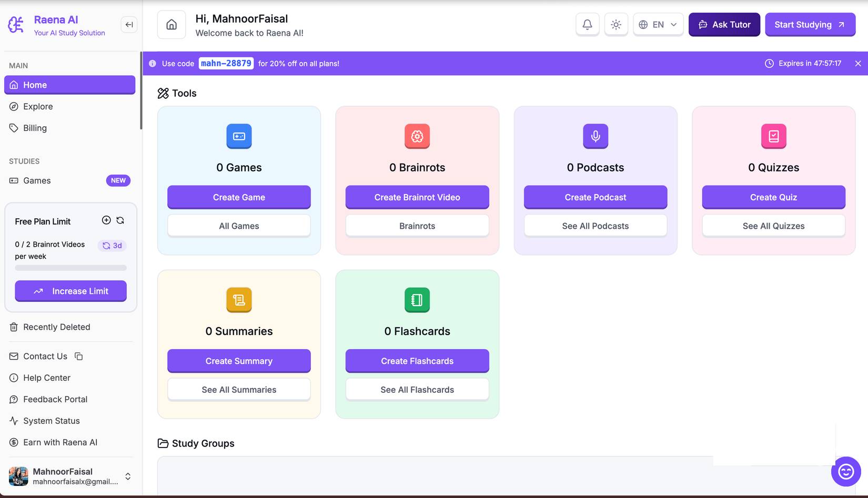Dismiss the promo code banner

858,64
